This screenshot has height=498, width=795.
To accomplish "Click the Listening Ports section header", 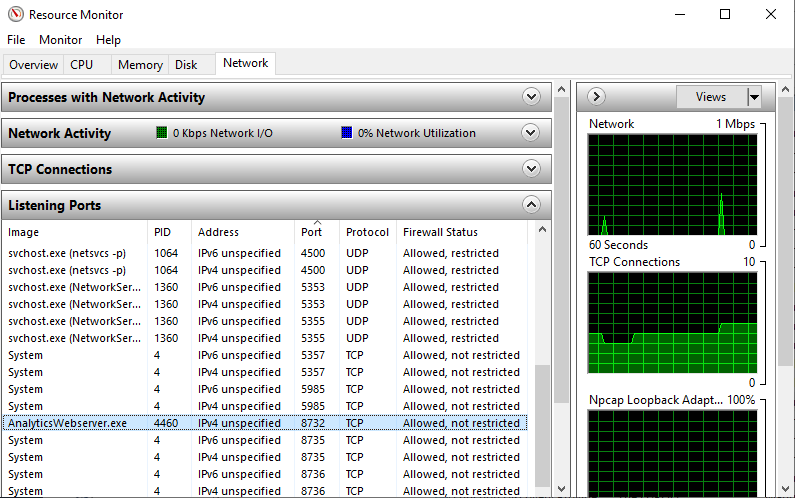I will [x=276, y=205].
